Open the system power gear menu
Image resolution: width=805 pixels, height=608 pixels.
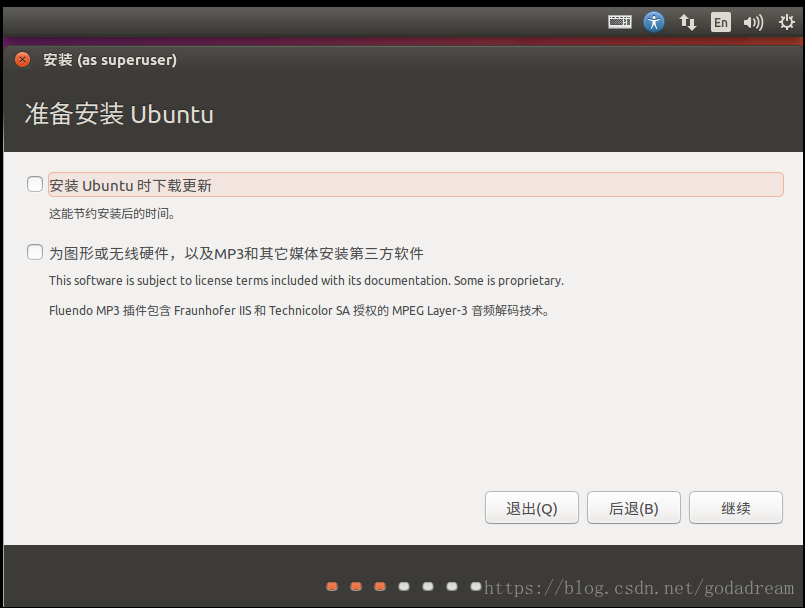787,22
